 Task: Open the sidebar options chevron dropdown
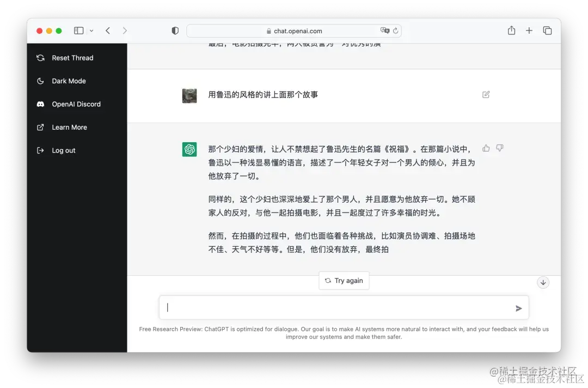[x=91, y=31]
